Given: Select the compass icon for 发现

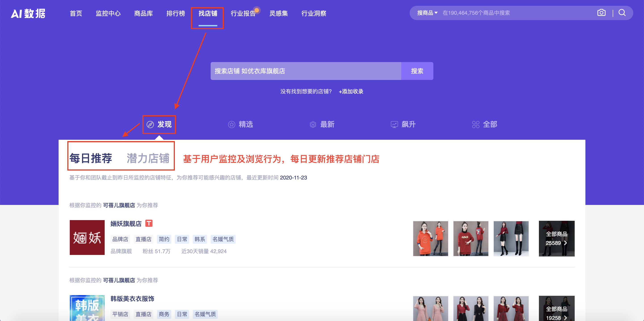Looking at the screenshot, I should 150,124.
